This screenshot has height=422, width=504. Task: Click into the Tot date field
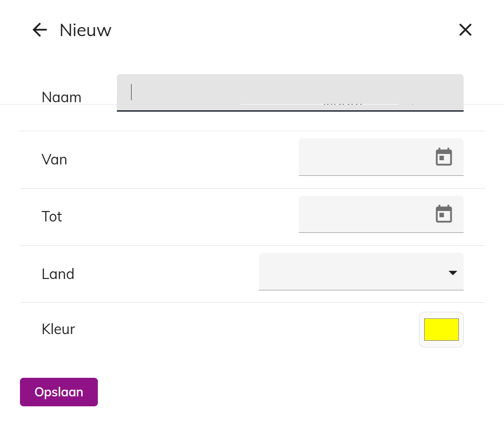(381, 214)
